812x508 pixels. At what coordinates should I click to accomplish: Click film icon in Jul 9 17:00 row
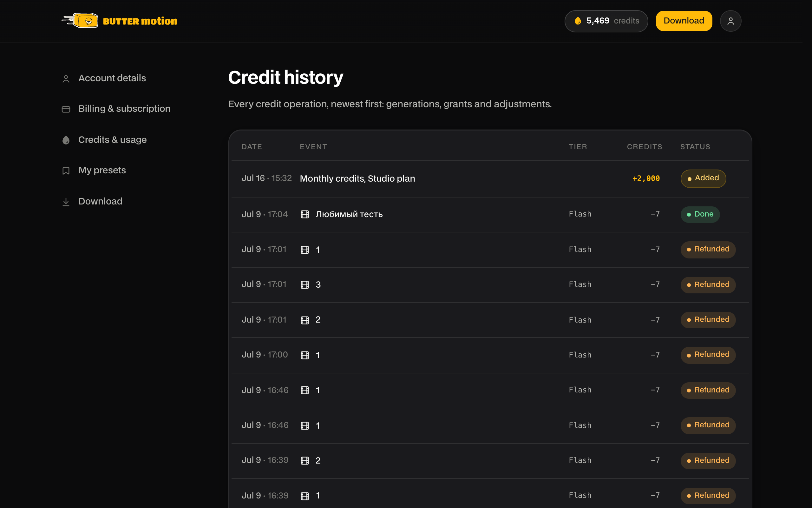tap(305, 355)
